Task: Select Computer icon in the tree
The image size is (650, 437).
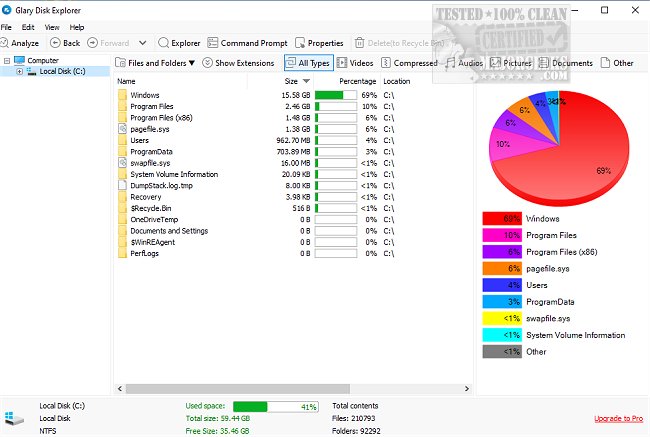Action: 19,60
